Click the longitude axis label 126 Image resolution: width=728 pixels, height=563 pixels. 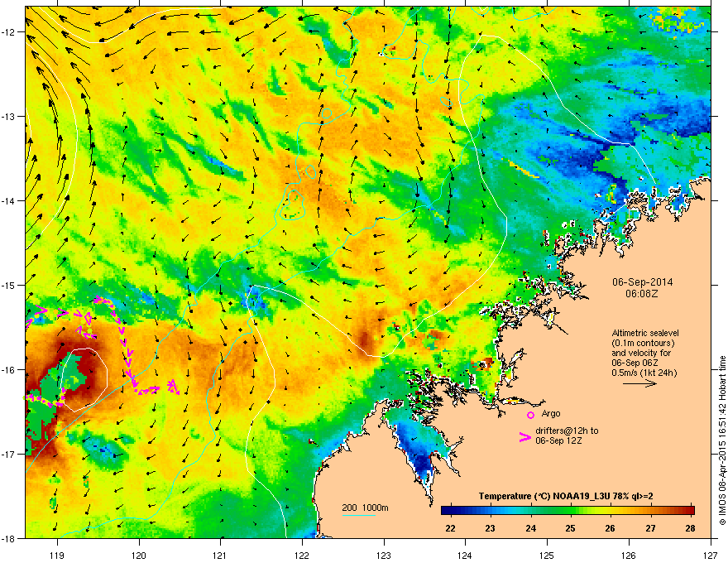click(629, 555)
